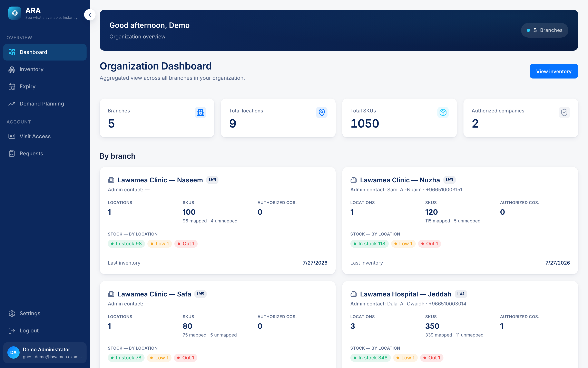The height and width of the screenshot is (368, 588).
Task: Click the Jeddah branch building icon
Action: [354, 294]
